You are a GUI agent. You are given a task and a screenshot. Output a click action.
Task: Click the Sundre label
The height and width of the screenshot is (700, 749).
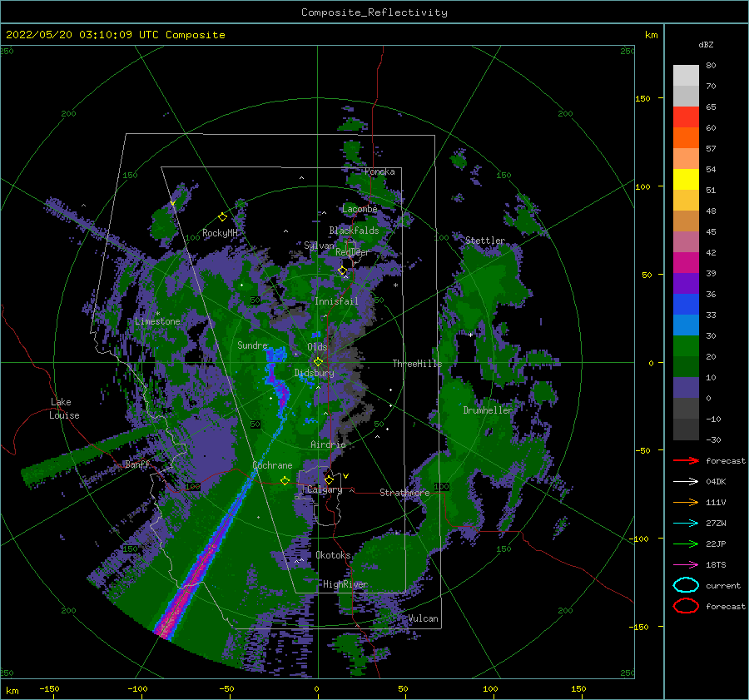click(x=252, y=345)
